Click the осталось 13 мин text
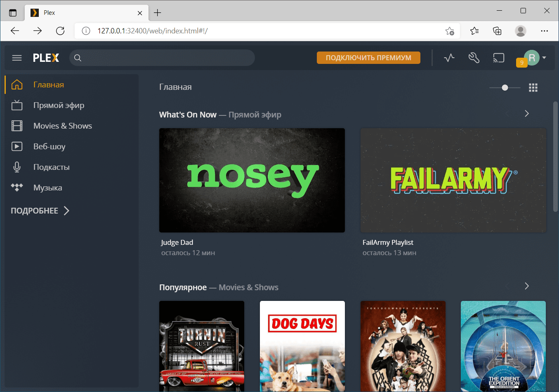The height and width of the screenshot is (392, 559). pyautogui.click(x=389, y=253)
